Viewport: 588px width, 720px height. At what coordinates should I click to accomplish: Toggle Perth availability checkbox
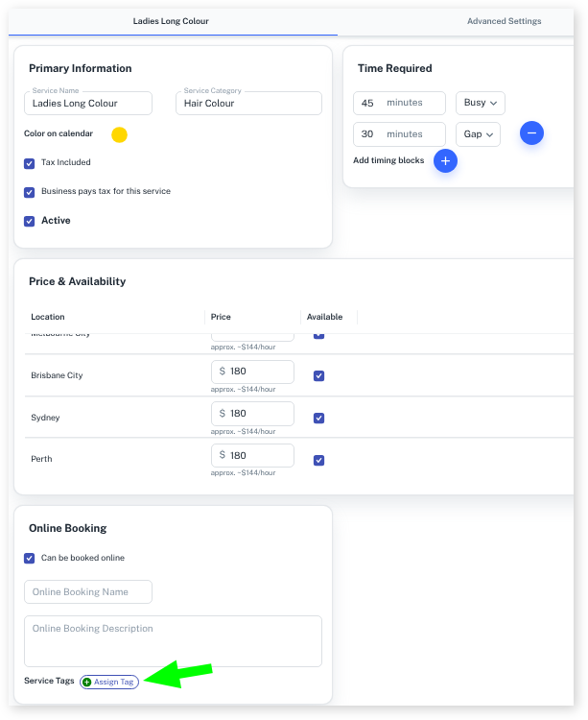tap(319, 460)
